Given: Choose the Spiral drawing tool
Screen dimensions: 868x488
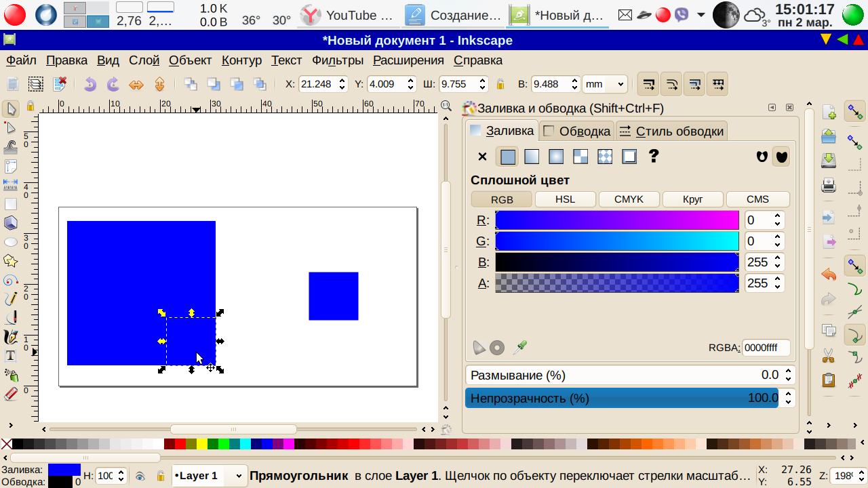Looking at the screenshot, I should pyautogui.click(x=10, y=279).
